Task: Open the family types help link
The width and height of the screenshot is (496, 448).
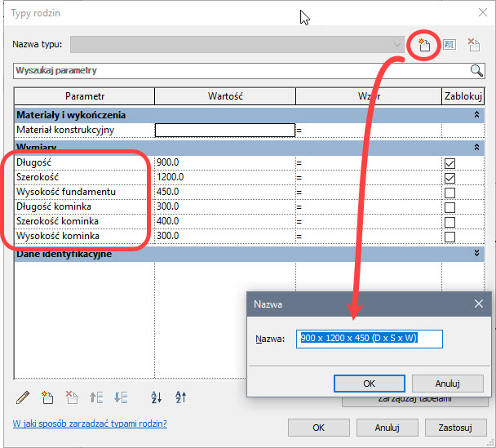Action: click(x=90, y=424)
